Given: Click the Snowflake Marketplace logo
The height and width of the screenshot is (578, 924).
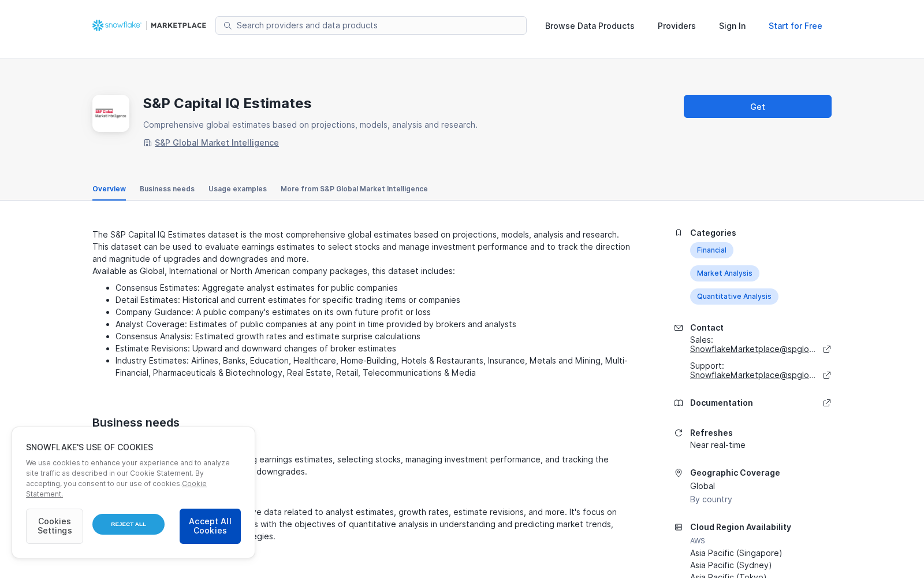Looking at the screenshot, I should click(149, 25).
